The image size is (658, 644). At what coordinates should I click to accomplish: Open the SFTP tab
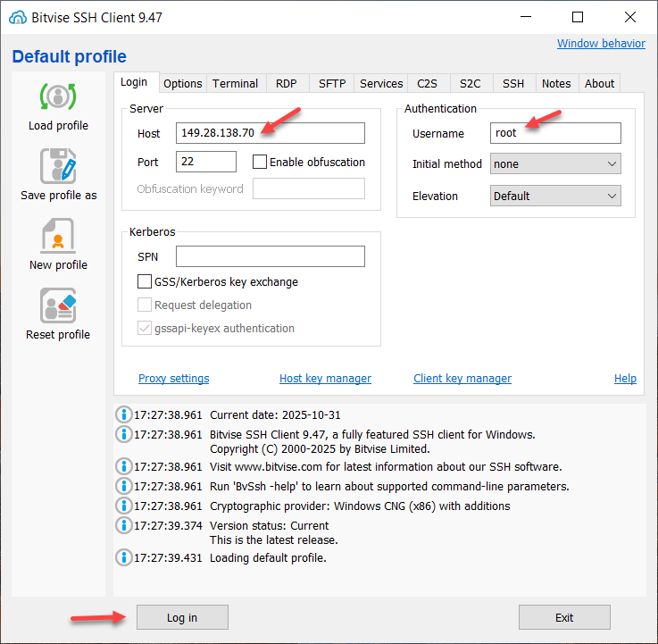click(332, 83)
